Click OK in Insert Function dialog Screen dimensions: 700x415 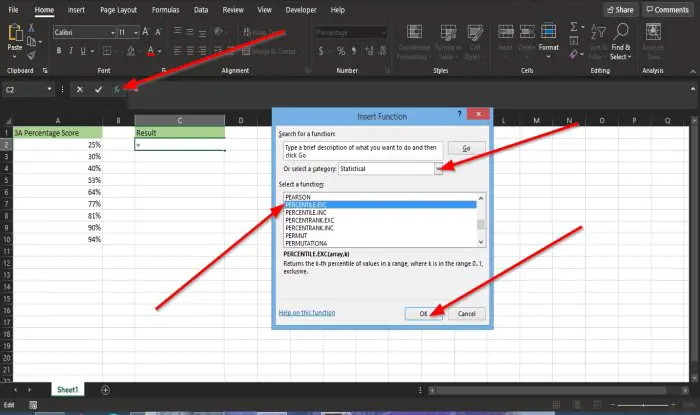[423, 314]
